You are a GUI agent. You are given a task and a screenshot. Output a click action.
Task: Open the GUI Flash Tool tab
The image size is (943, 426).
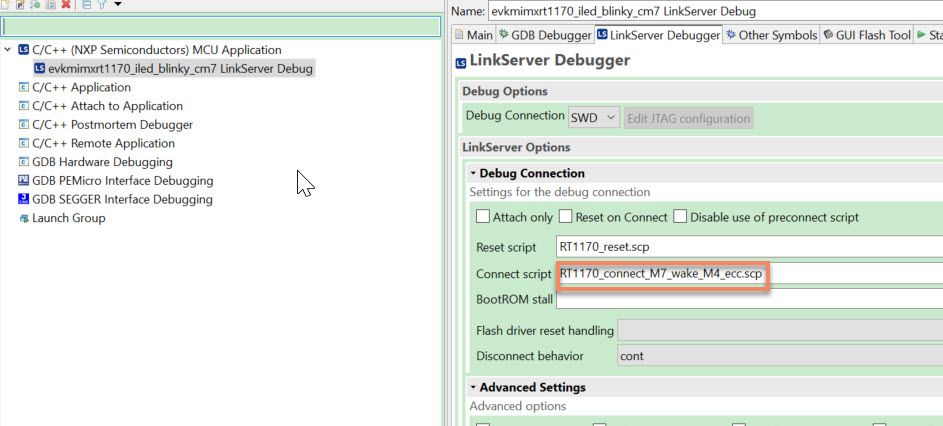(868, 35)
